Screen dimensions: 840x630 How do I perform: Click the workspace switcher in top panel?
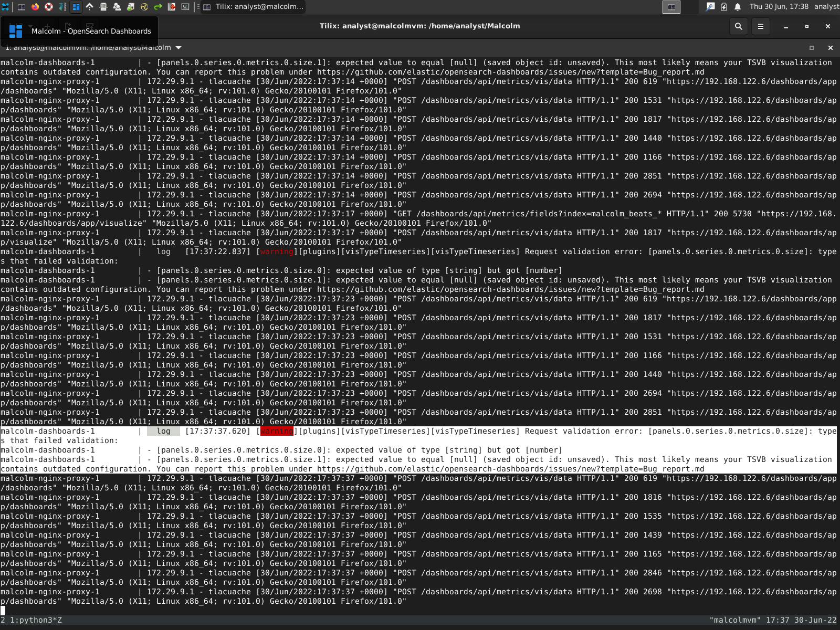pyautogui.click(x=671, y=7)
